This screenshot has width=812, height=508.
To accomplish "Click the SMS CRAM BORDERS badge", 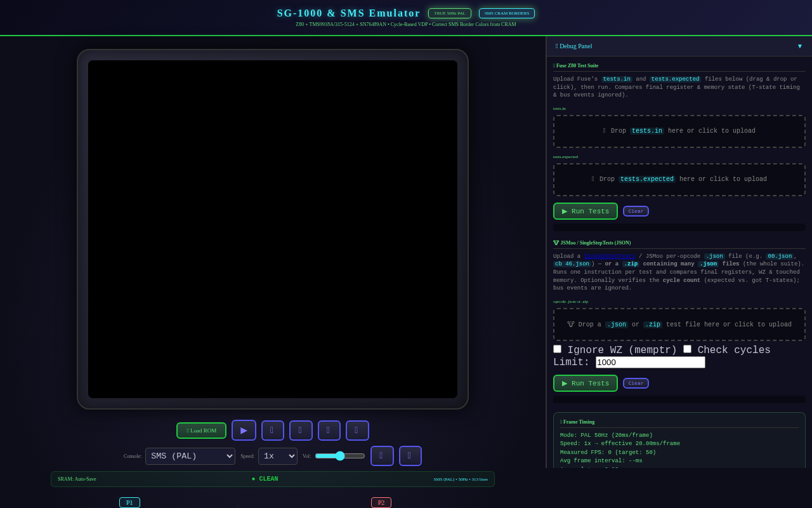I will [507, 13].
